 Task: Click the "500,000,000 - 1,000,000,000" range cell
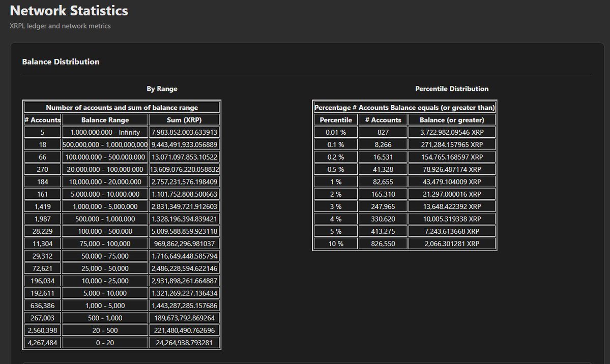coord(105,145)
